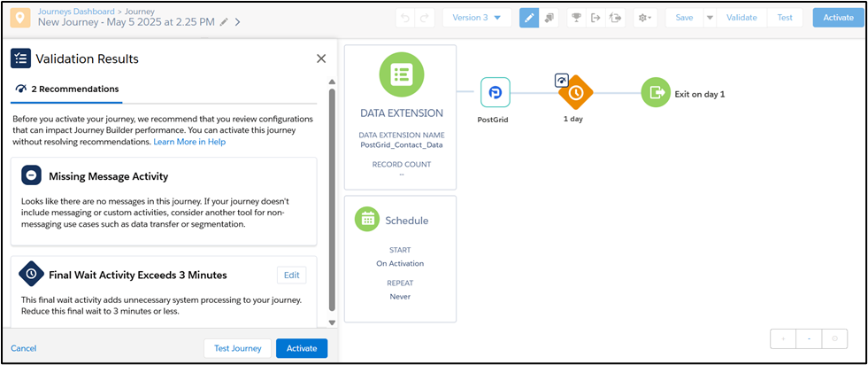Open the arrow dropdown next to Save
Viewport: 868px width, 365px height.
710,18
